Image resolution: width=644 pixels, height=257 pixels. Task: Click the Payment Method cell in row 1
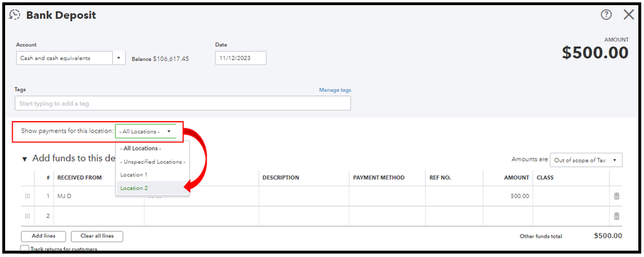387,196
